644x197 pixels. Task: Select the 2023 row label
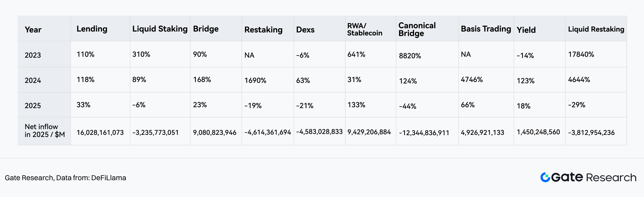[33, 55]
